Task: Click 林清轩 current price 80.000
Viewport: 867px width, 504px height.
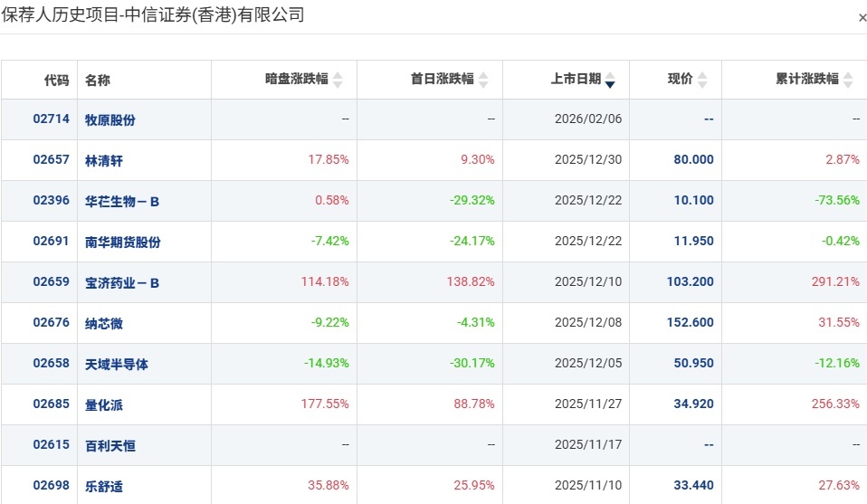Action: click(x=693, y=160)
